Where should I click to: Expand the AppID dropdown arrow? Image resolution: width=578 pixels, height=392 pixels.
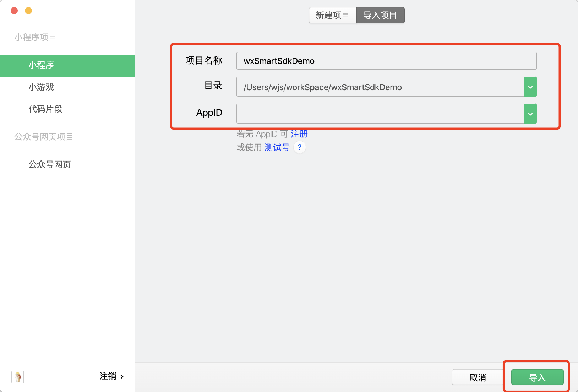click(x=530, y=114)
